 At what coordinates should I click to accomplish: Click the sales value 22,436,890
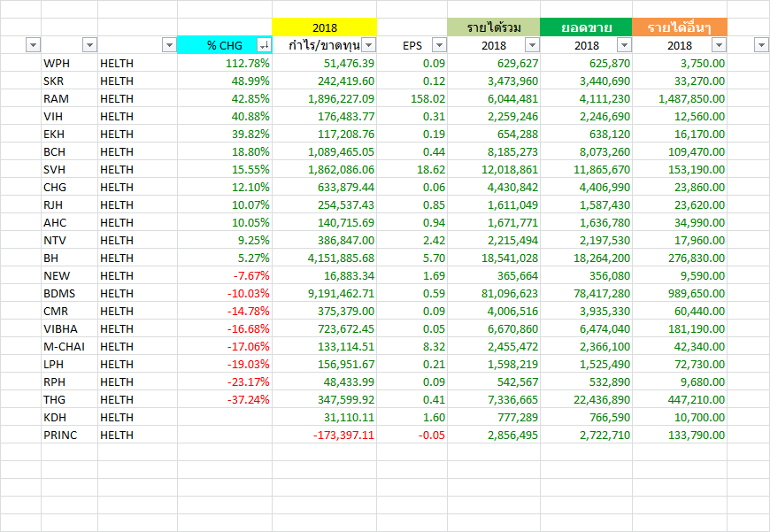[602, 399]
